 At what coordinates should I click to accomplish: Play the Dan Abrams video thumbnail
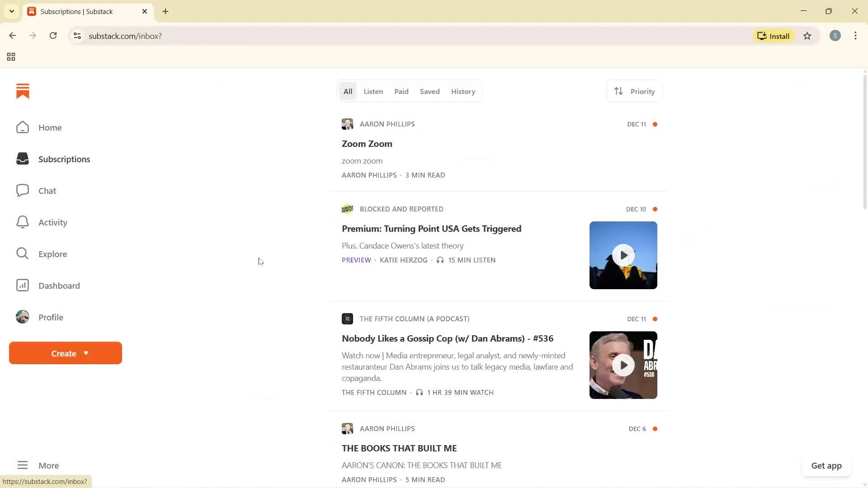(x=623, y=365)
